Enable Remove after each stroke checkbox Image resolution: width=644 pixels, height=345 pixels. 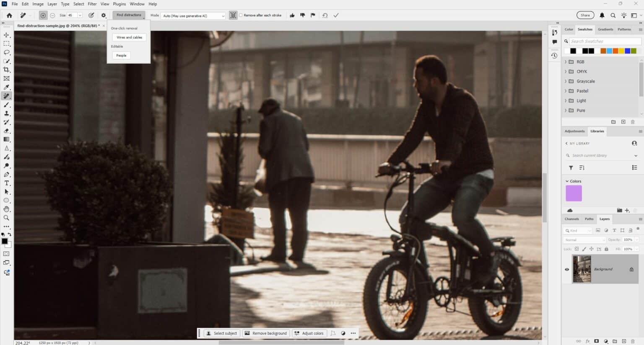[241, 15]
